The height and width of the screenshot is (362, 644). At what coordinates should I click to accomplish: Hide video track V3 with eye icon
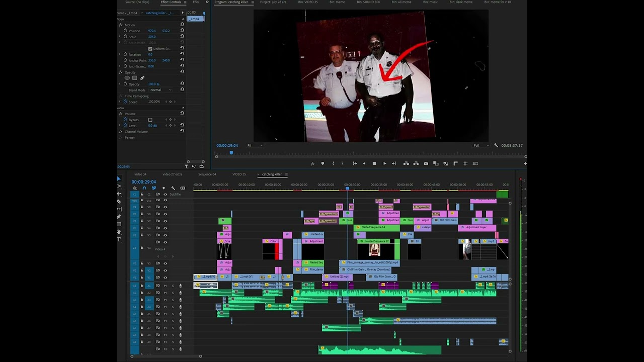(165, 263)
